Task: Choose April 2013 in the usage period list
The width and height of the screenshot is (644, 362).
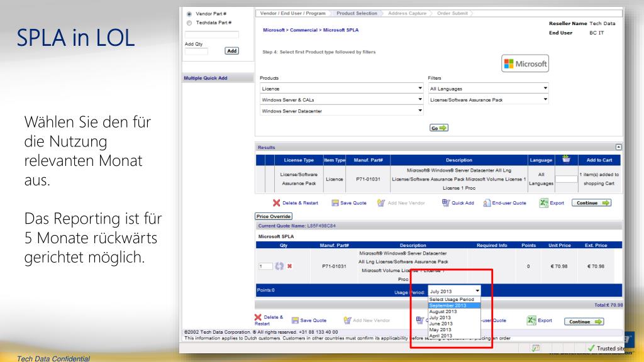Action: coord(454,336)
